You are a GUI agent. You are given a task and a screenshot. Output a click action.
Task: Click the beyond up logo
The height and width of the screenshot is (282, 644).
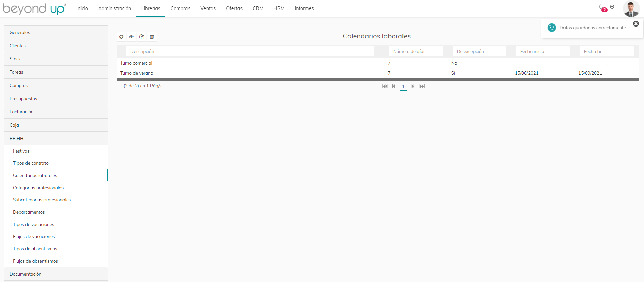pyautogui.click(x=34, y=8)
